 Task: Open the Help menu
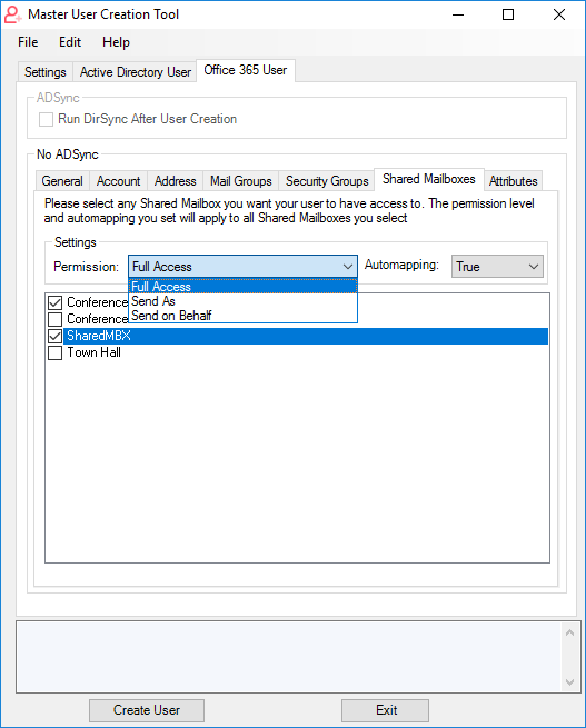[116, 42]
